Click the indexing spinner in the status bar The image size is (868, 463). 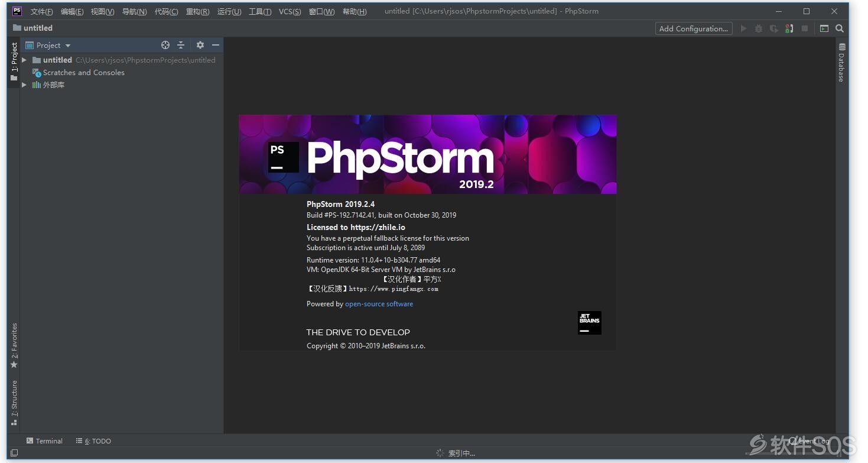440,453
